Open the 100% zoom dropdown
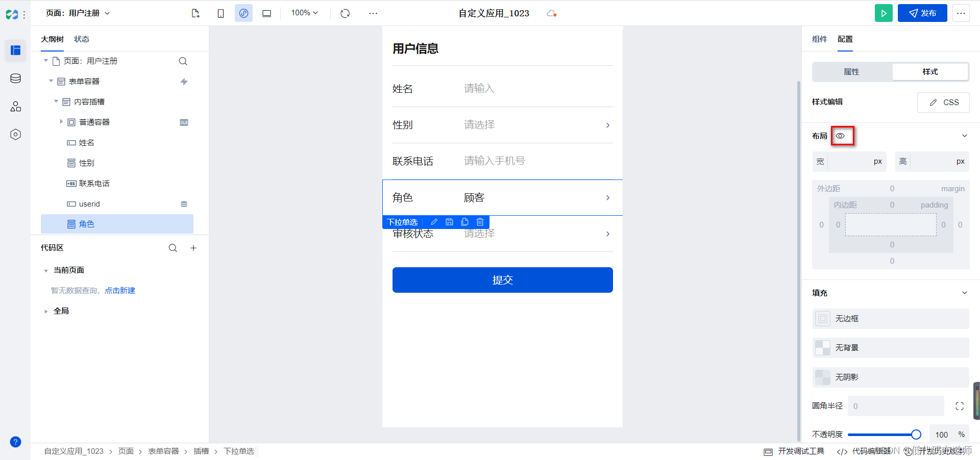 click(305, 13)
